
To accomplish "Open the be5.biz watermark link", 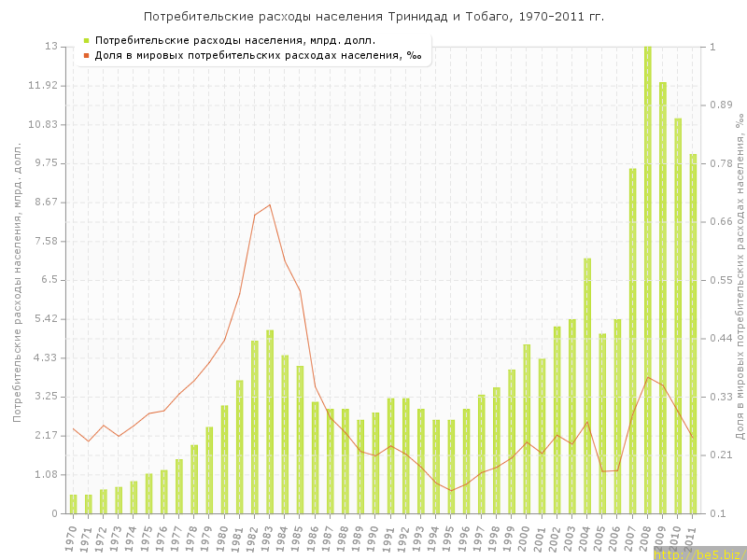I will click(x=698, y=553).
